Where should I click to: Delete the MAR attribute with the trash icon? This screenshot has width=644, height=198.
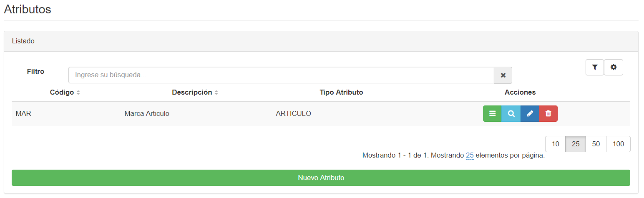(x=548, y=114)
